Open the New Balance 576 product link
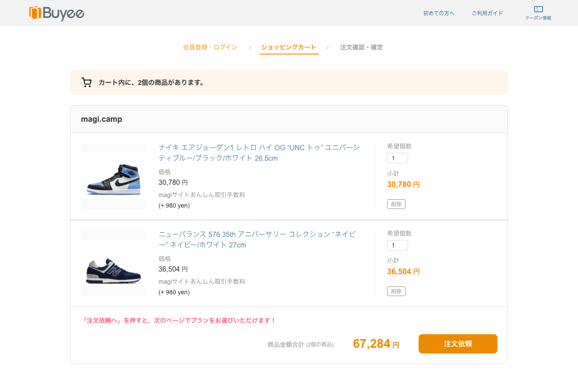Screen dimensions: 578x392 click(x=257, y=240)
